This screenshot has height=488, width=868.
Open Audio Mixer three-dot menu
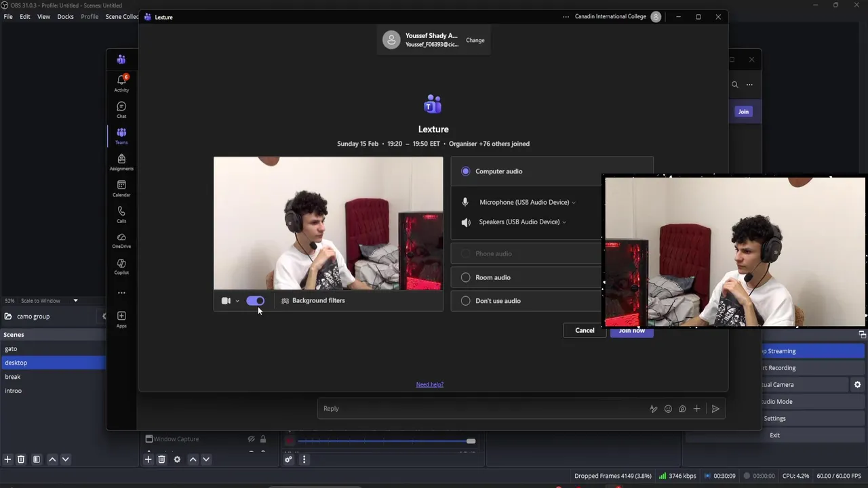pyautogui.click(x=304, y=460)
